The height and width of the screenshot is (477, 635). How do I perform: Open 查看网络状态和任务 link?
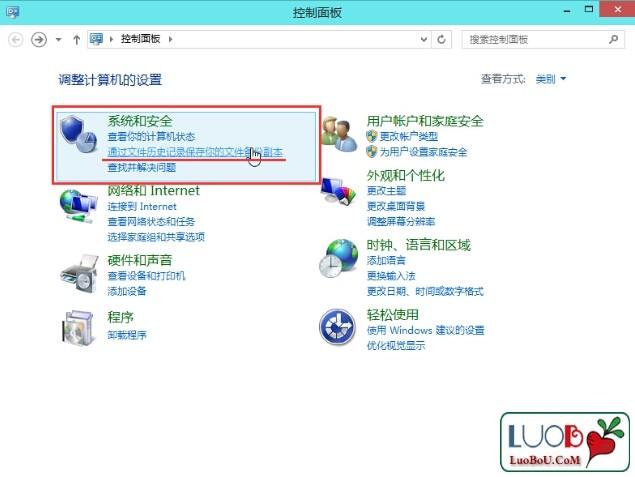click(x=151, y=221)
